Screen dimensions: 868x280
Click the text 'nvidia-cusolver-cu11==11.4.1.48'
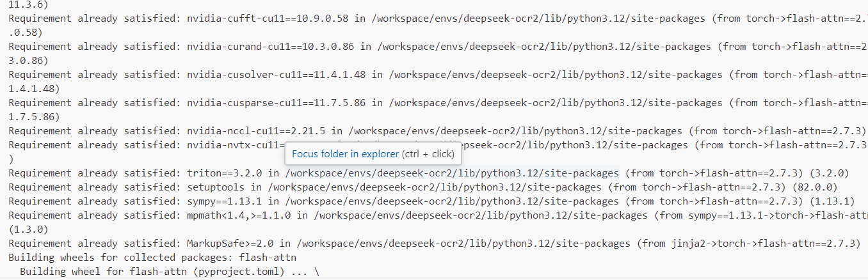277,75
